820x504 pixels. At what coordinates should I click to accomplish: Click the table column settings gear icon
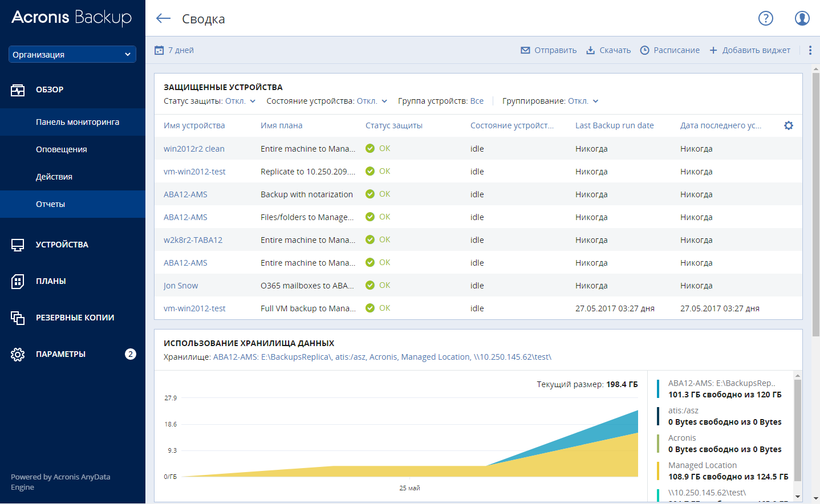pyautogui.click(x=788, y=125)
